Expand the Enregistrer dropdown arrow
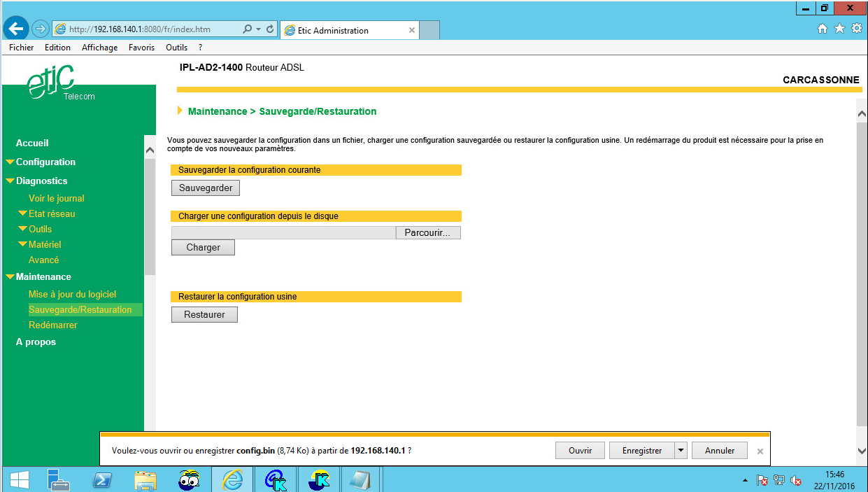 (681, 451)
